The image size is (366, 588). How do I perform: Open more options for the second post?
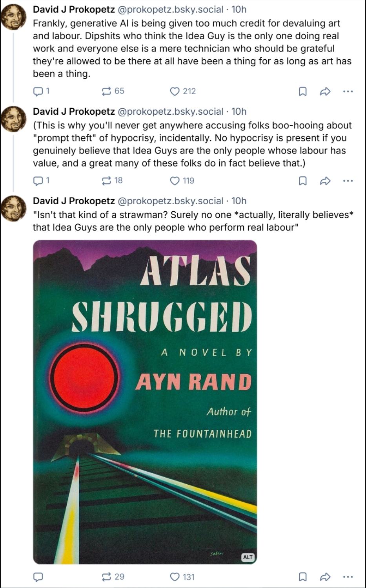point(348,181)
